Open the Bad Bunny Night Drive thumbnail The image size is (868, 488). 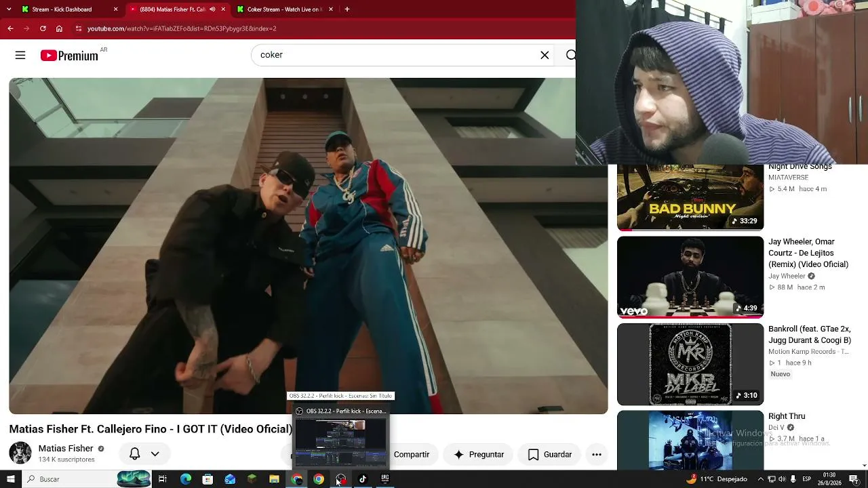(x=690, y=197)
